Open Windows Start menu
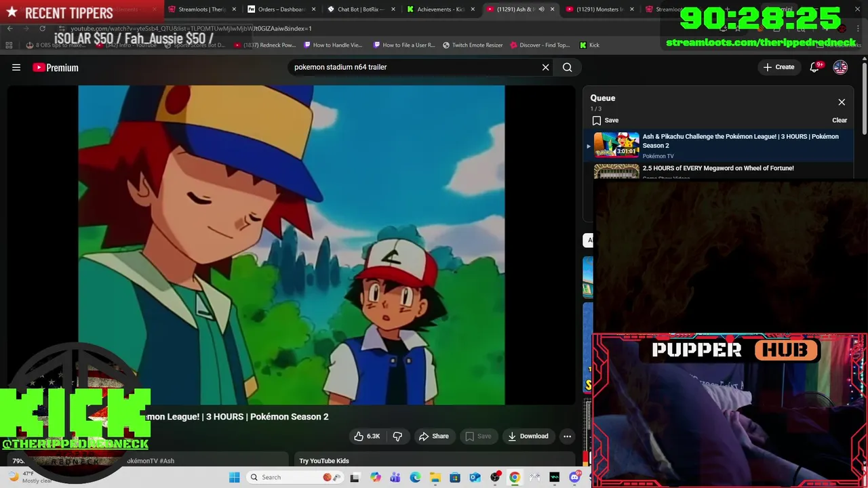The image size is (868, 488). [235, 477]
